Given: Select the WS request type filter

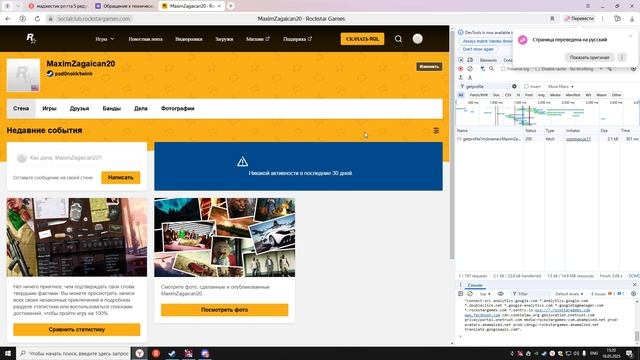Looking at the screenshot, I should click(x=588, y=95).
